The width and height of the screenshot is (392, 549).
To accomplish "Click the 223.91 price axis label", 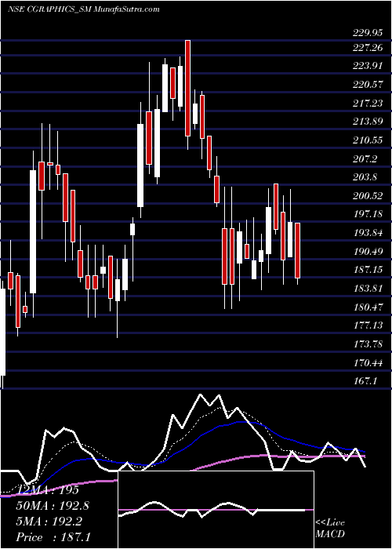I will coord(368,66).
